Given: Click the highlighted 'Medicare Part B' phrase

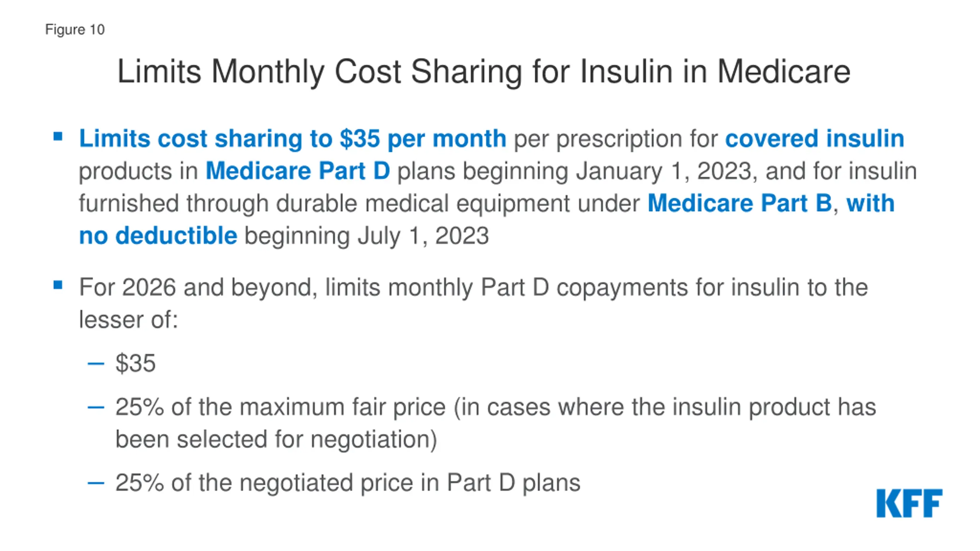Looking at the screenshot, I should (x=740, y=203).
